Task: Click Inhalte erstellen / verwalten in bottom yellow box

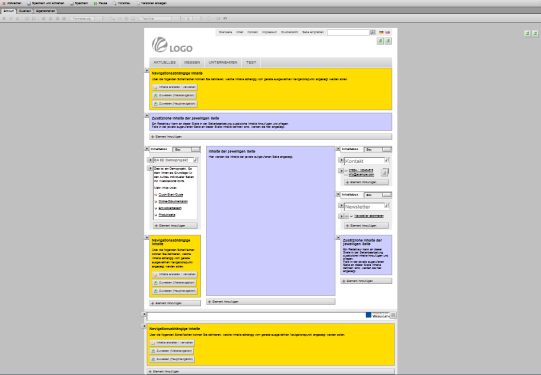Action: coord(172,343)
